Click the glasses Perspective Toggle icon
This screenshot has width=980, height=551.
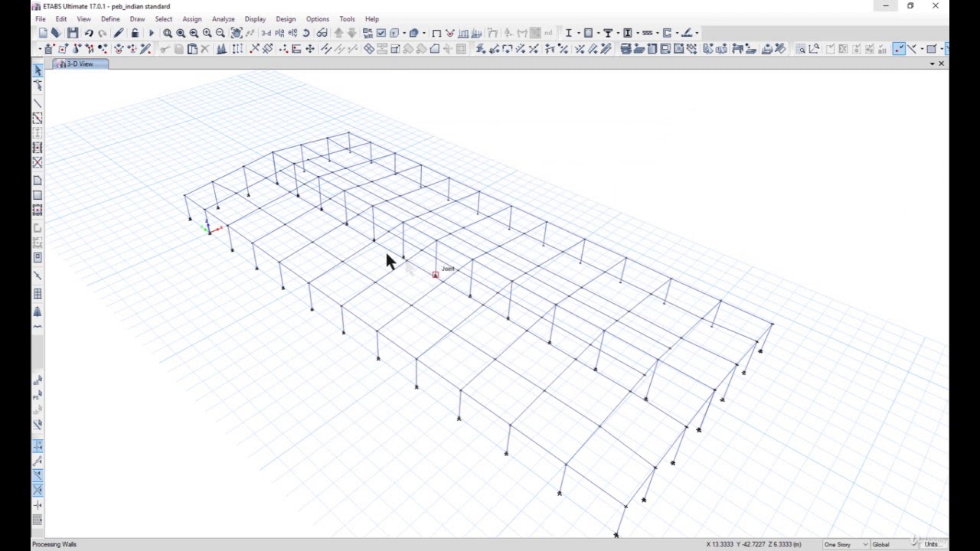322,33
